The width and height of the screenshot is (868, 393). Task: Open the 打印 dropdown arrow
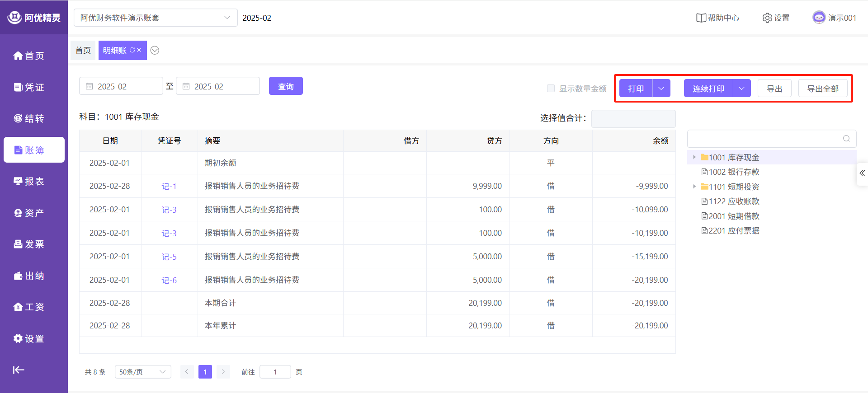[661, 89]
